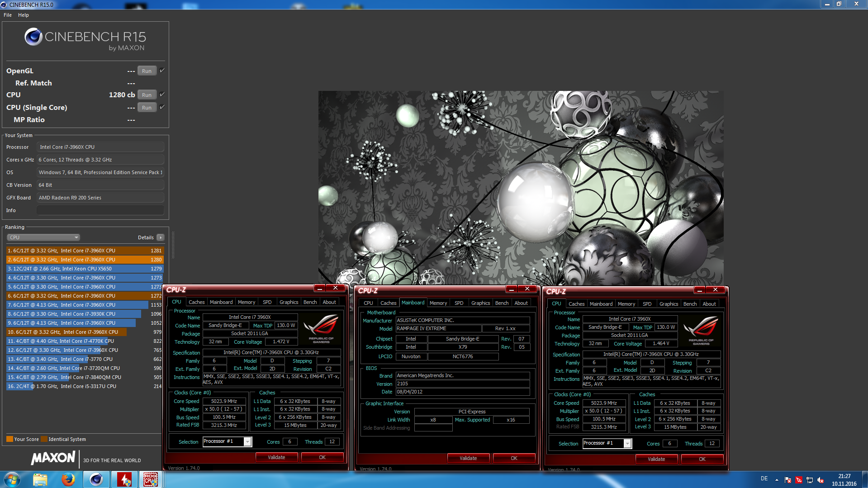Click the GFX Board field
Image resolution: width=868 pixels, height=488 pixels.
click(100, 198)
